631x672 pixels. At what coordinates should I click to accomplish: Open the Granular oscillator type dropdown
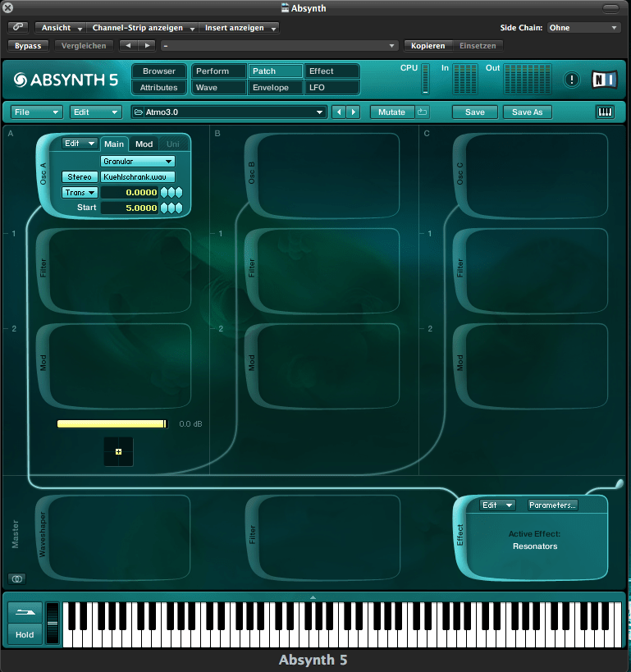click(x=138, y=162)
